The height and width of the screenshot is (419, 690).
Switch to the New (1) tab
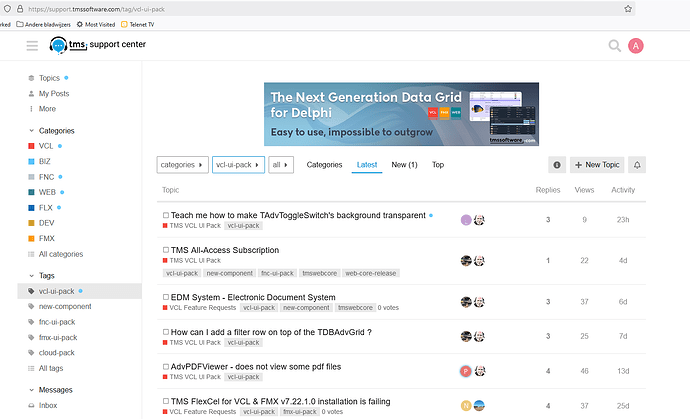pos(404,165)
